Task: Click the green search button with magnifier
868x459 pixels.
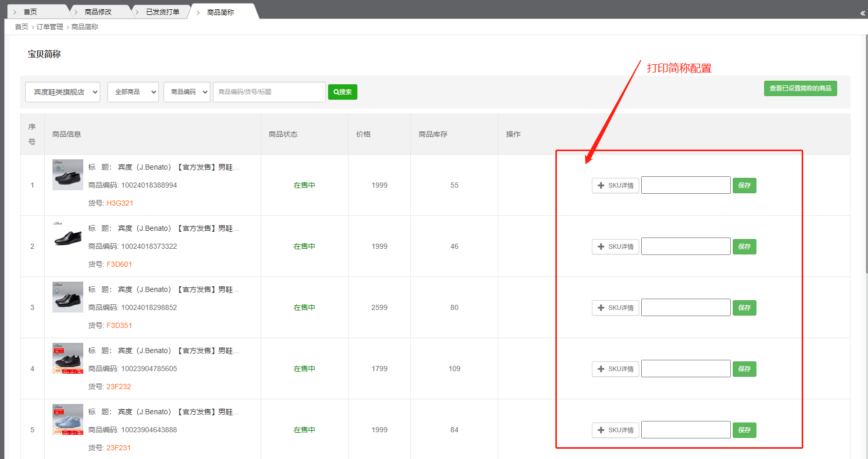Action: point(342,92)
